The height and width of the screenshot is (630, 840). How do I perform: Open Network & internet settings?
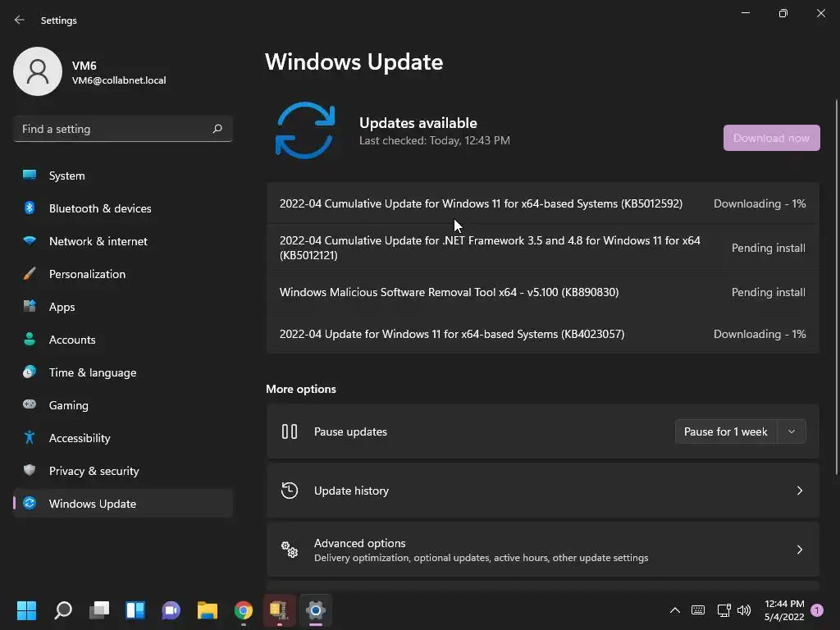point(123,241)
